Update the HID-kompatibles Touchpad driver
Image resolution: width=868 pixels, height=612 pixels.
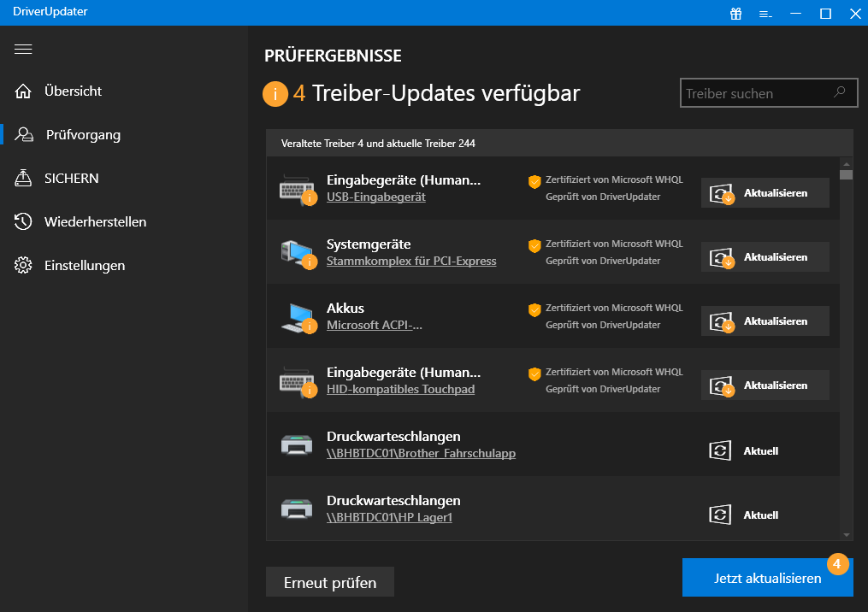(x=765, y=385)
